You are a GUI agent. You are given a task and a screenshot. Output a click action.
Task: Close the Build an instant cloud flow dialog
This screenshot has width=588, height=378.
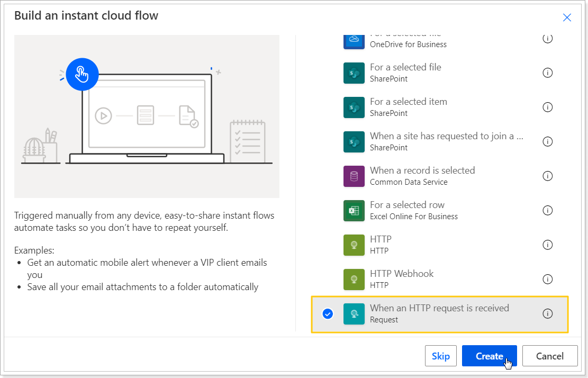(567, 17)
